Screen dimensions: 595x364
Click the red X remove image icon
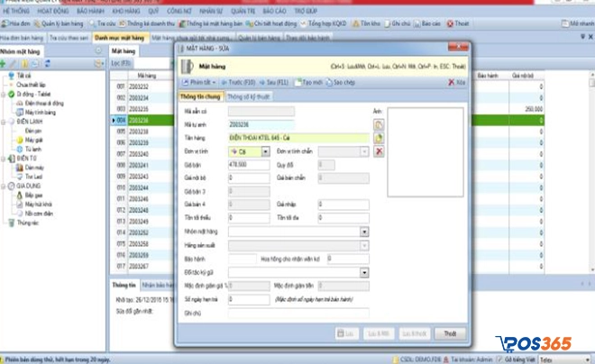tap(380, 152)
